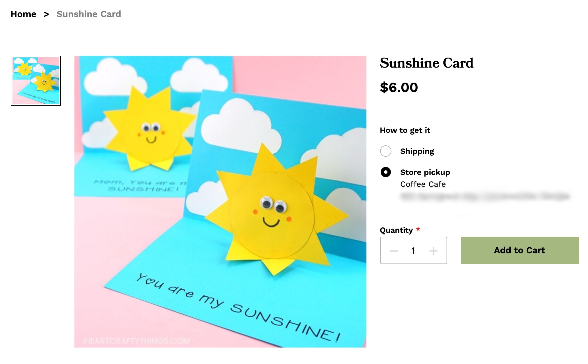The height and width of the screenshot is (364, 588).
Task: Open the large sunshine card product photo
Action: [220, 201]
